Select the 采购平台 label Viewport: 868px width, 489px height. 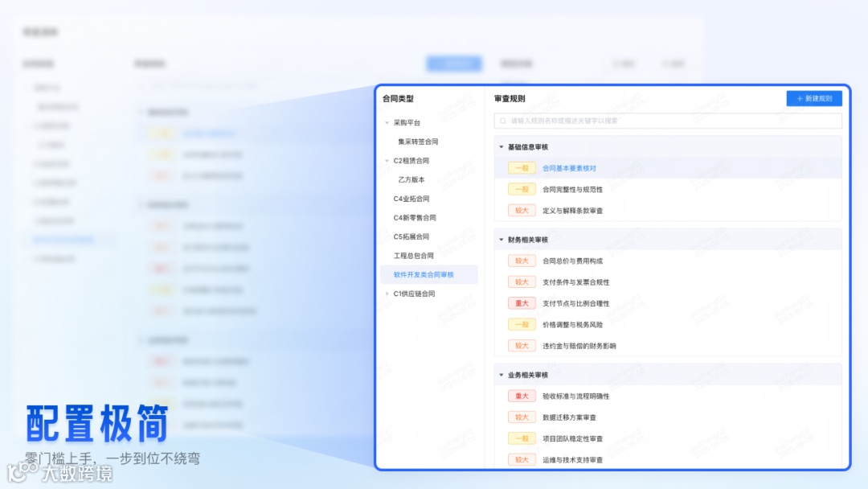pos(407,122)
